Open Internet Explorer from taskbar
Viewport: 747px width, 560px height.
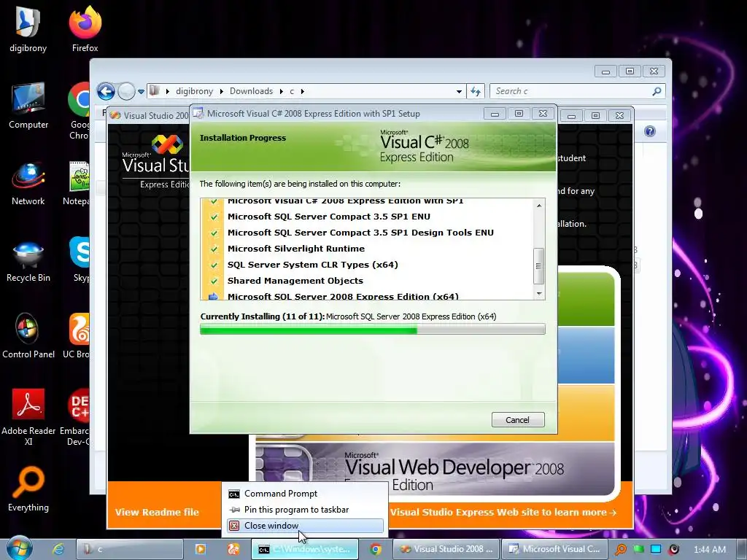coord(58,549)
